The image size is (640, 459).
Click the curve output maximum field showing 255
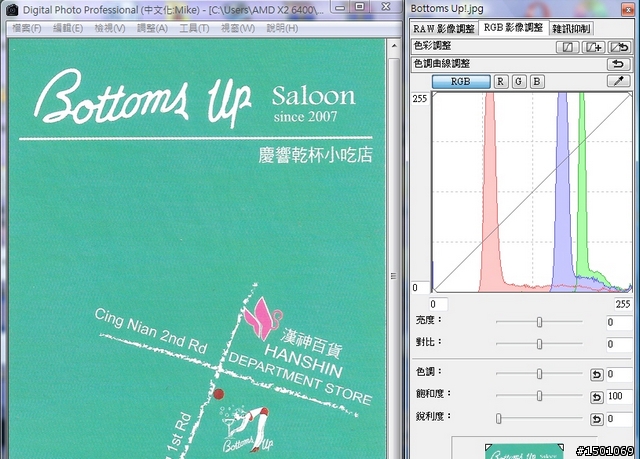point(420,99)
